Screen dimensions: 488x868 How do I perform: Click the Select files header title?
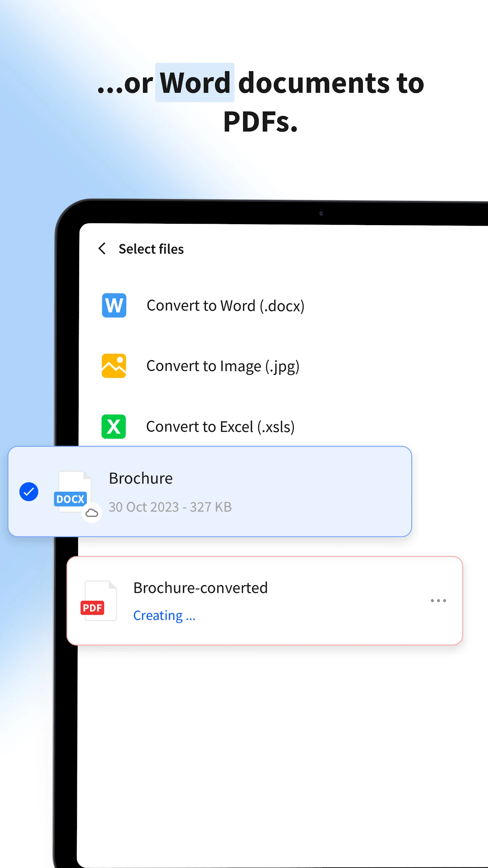[x=151, y=249]
